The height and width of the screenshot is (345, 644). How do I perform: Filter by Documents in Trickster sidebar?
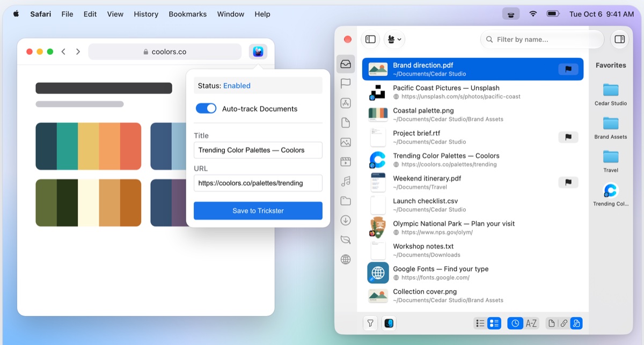(x=346, y=122)
